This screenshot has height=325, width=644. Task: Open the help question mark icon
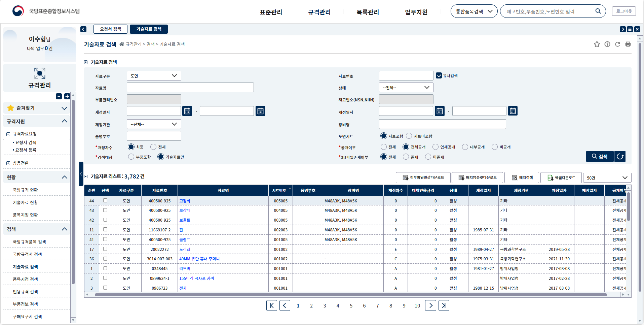click(607, 44)
